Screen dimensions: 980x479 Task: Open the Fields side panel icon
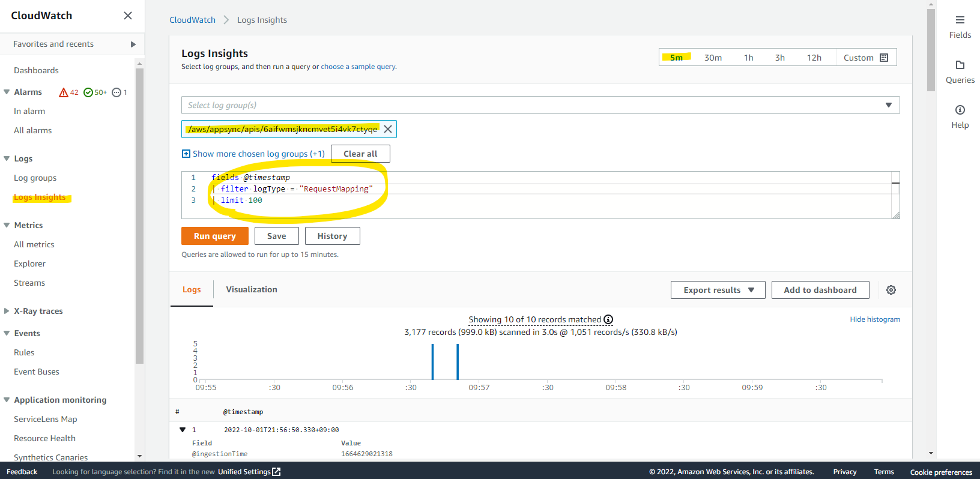[960, 20]
